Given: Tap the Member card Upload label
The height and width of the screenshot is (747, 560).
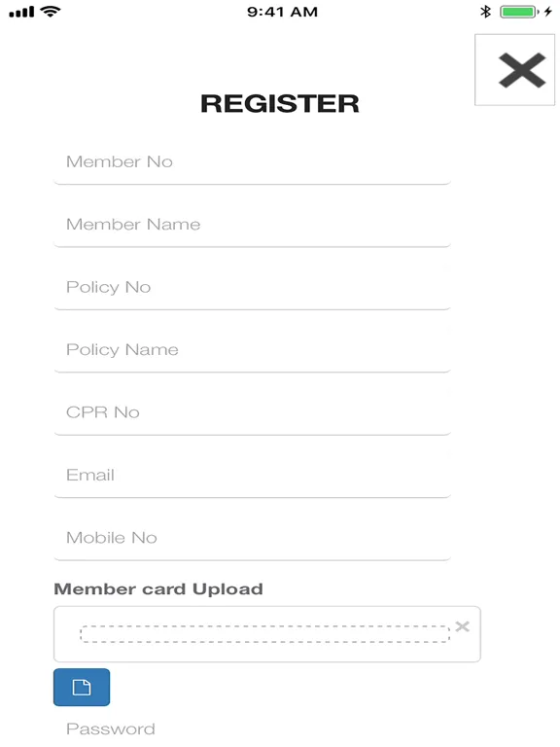Looking at the screenshot, I should (158, 589).
